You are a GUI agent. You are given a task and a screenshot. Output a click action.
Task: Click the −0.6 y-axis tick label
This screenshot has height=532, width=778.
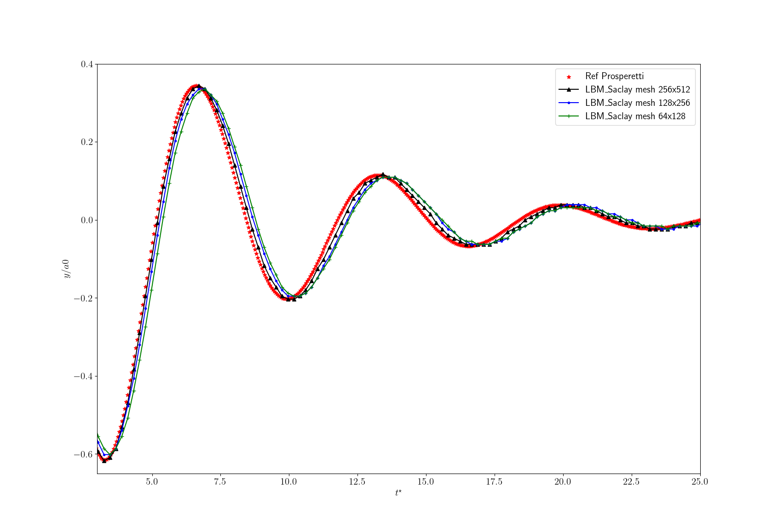click(x=83, y=454)
